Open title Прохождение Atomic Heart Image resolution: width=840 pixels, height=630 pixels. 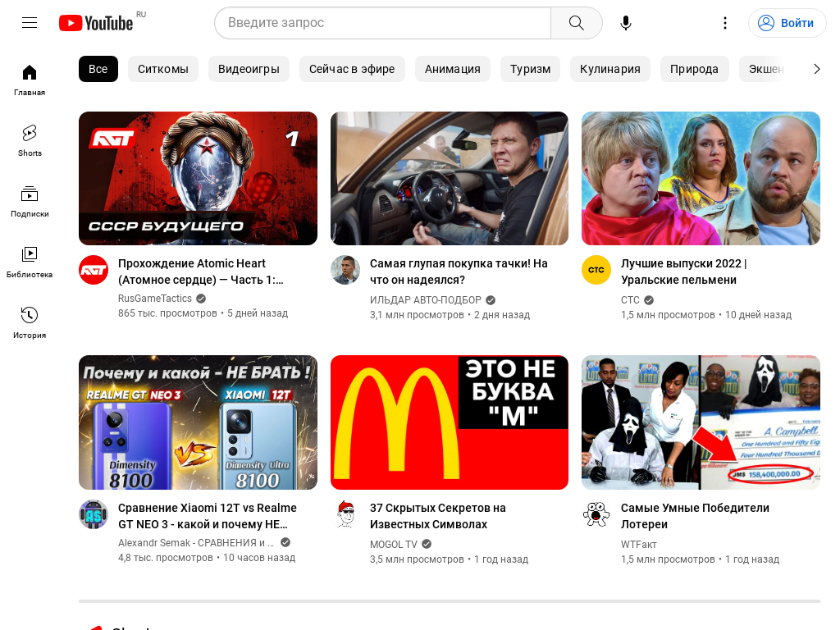(201, 272)
